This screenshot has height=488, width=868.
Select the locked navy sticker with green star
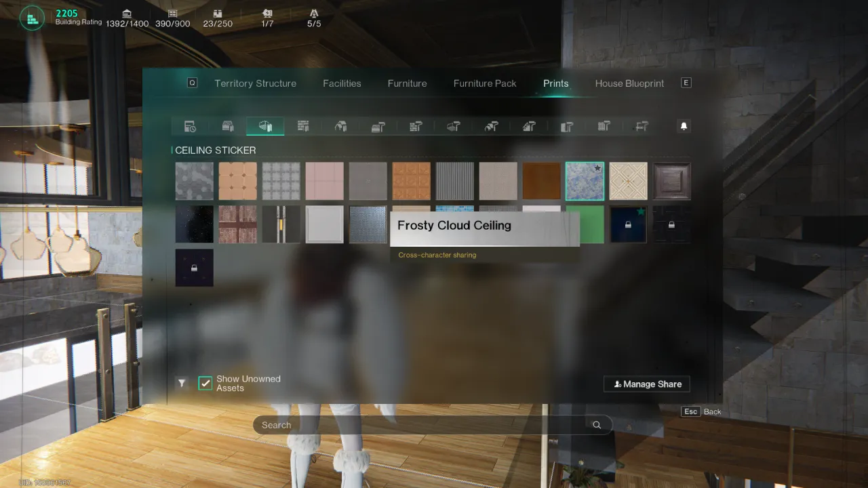[629, 224]
